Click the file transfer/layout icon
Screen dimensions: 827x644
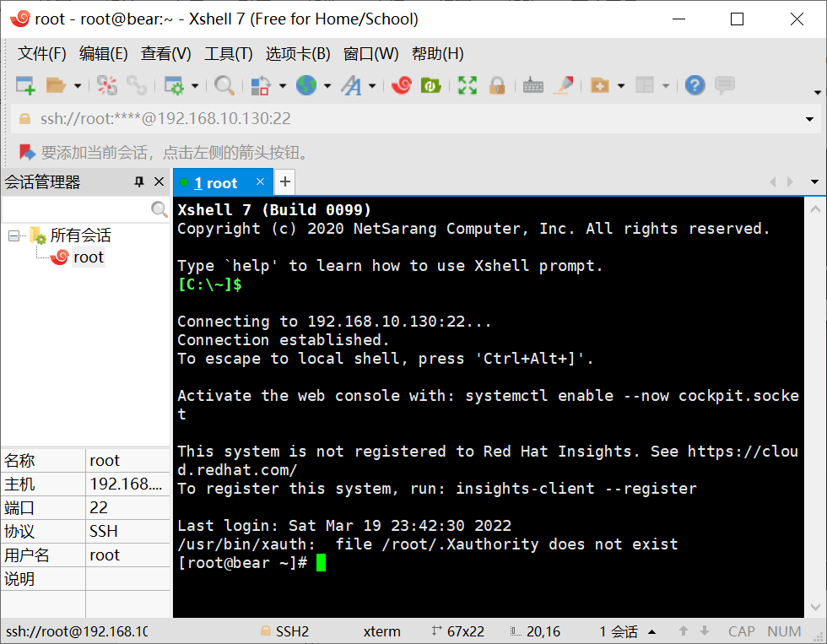(261, 85)
